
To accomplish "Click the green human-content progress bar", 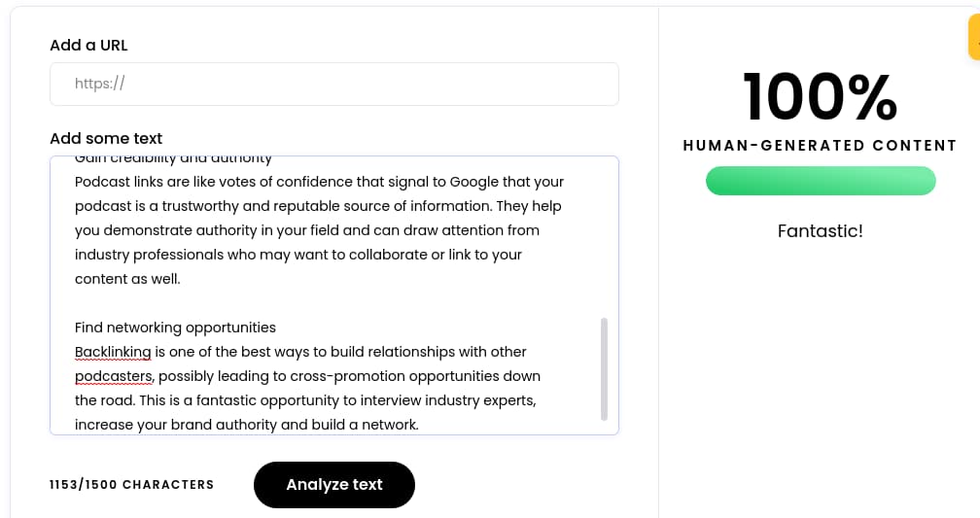I will tap(820, 181).
